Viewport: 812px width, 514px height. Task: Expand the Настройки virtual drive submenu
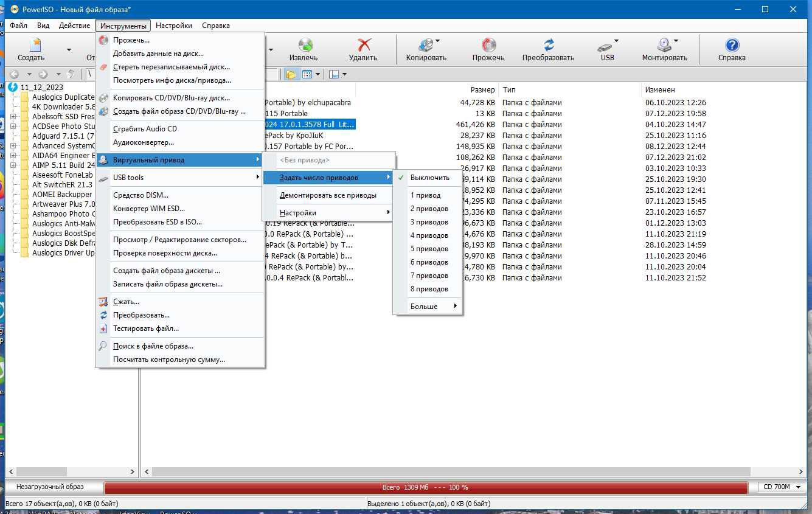pyautogui.click(x=328, y=213)
